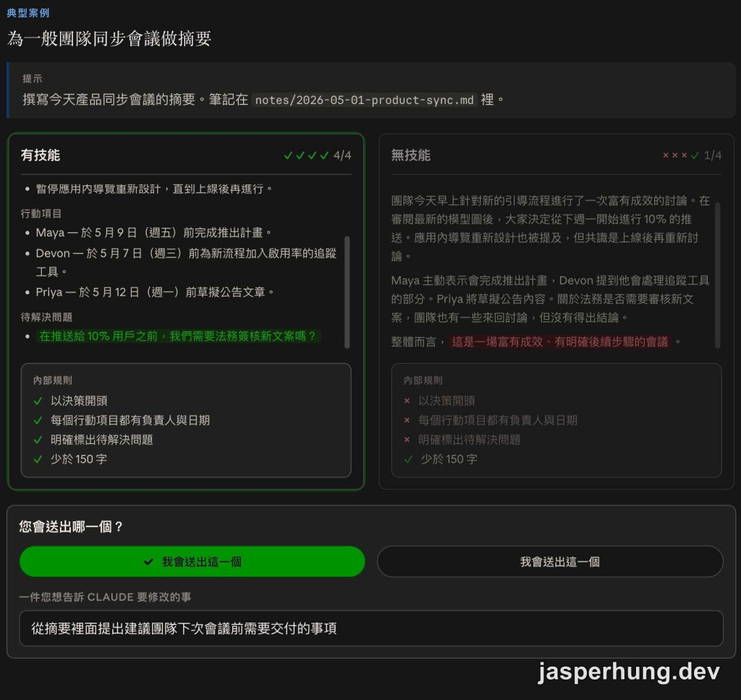Click the file path notes/2026-05-01-product-sync.md
741x700 pixels.
(x=364, y=100)
